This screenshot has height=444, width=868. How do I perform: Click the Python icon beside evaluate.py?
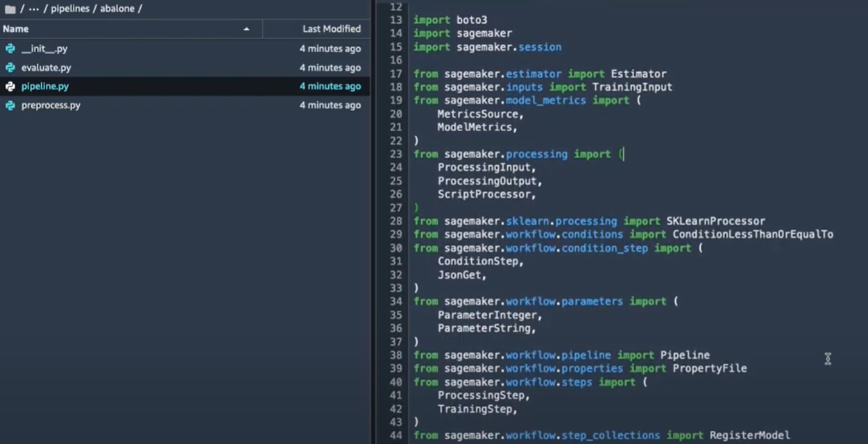click(10, 68)
